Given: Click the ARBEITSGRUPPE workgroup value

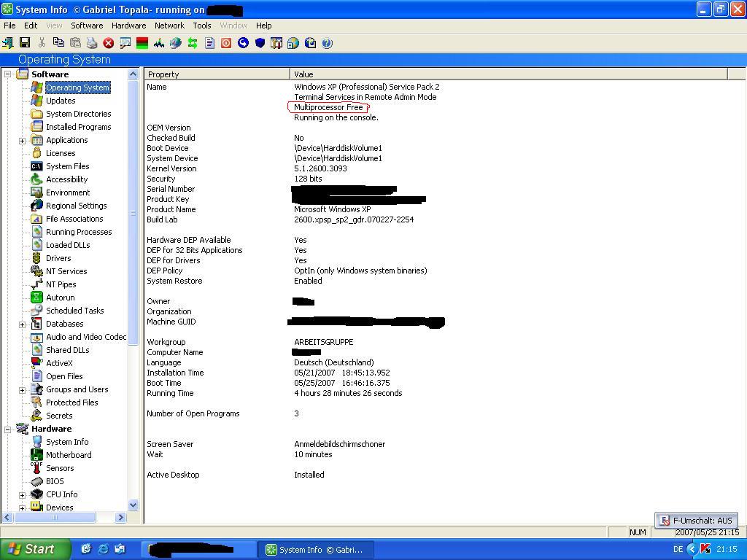Looking at the screenshot, I should 323,342.
